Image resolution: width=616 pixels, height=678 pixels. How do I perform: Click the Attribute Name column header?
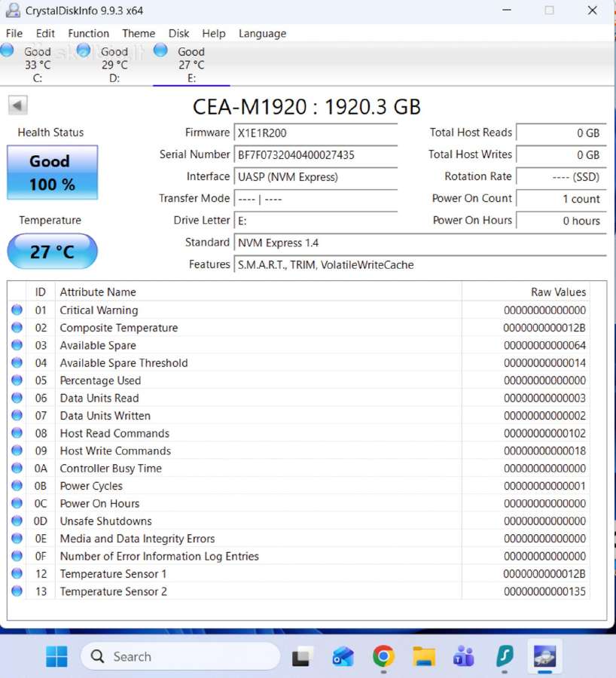pos(258,292)
